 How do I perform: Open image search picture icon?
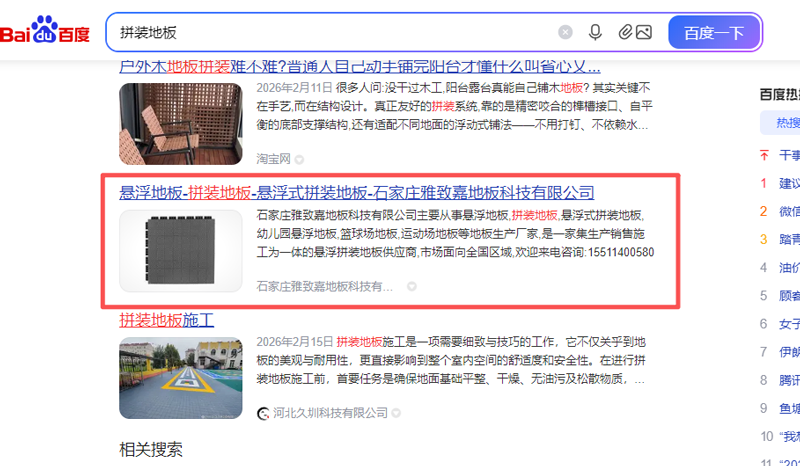click(644, 32)
